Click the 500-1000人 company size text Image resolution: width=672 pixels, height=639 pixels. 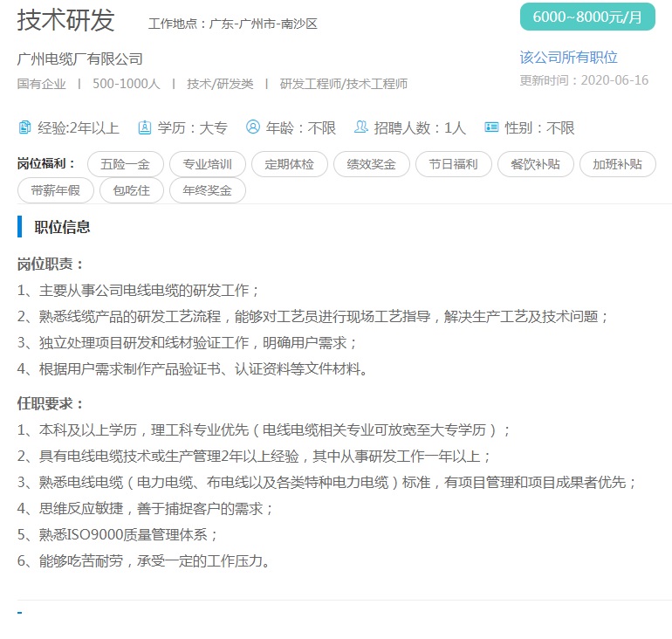point(126,84)
